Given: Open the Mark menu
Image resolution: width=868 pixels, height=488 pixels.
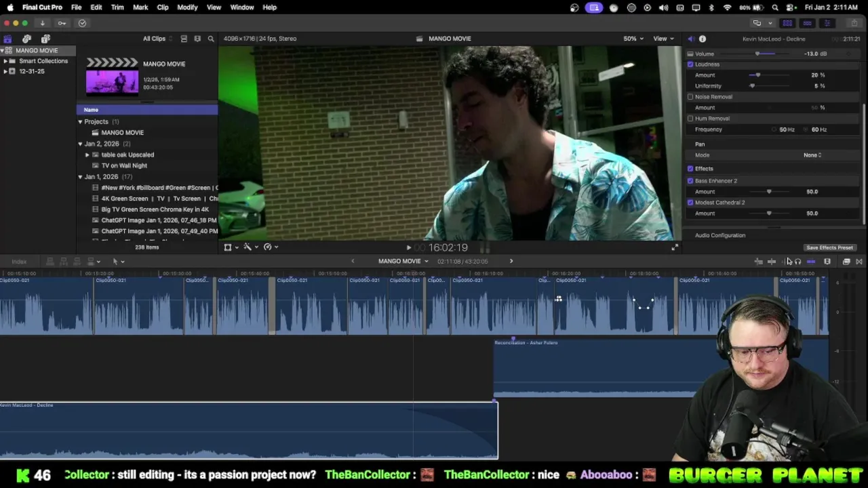Looking at the screenshot, I should [x=140, y=7].
